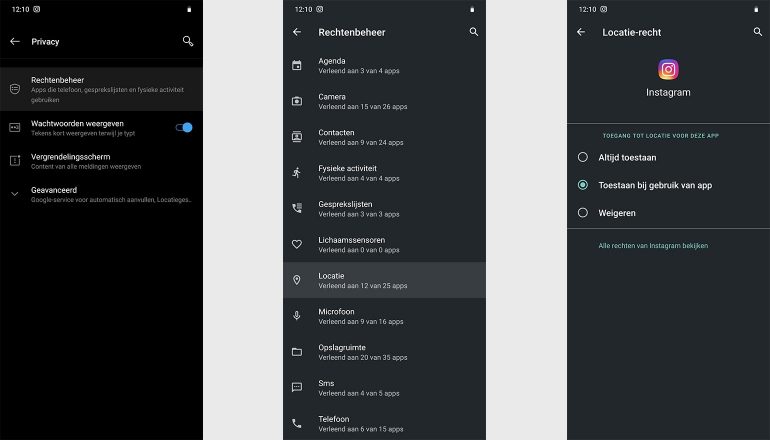
Task: Click 'Alle rechten van Instagram bekijken' link
Action: (652, 245)
